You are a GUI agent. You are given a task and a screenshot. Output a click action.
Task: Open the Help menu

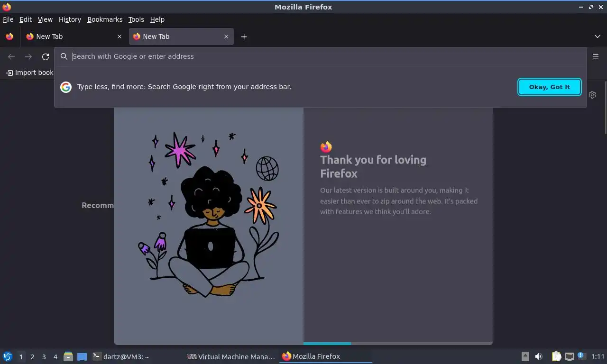coord(157,19)
